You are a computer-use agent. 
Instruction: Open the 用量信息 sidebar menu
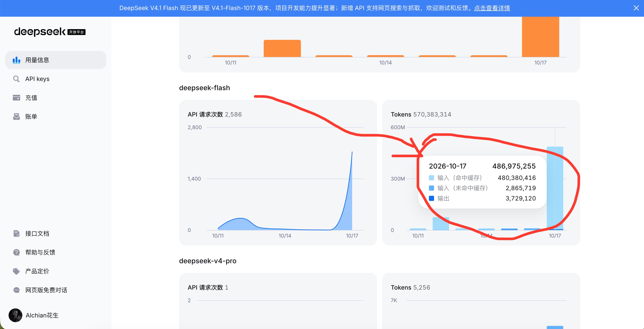click(56, 60)
